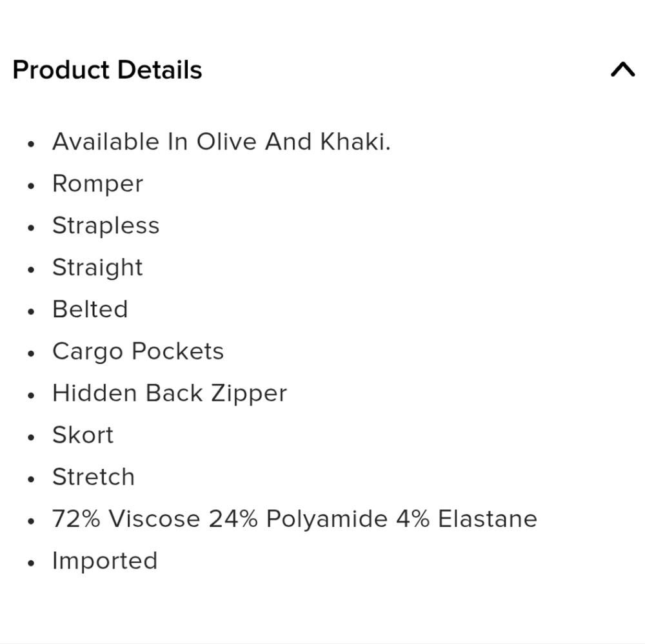Screen dimensions: 645x644
Task: Click the Product Details heading
Action: tap(107, 70)
